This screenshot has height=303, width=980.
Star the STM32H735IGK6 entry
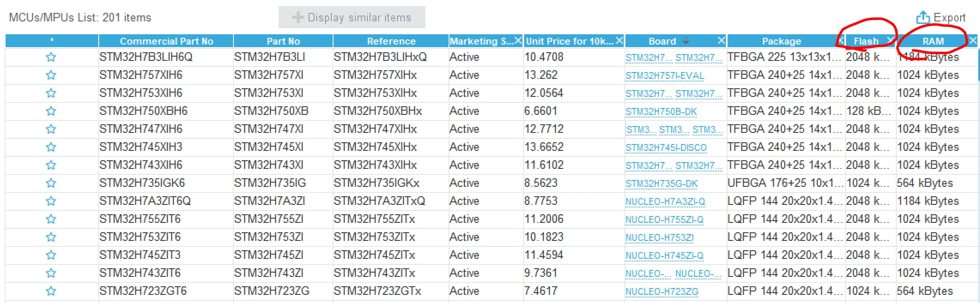[51, 183]
